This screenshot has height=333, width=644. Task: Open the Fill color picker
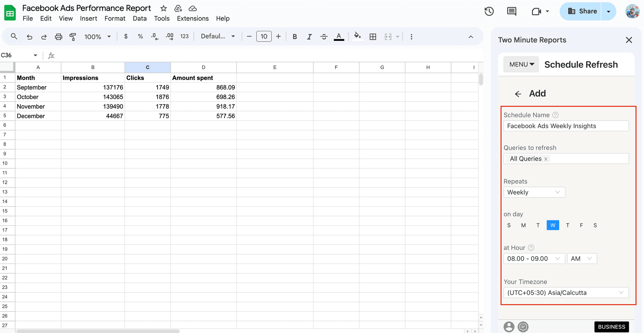[x=357, y=37]
